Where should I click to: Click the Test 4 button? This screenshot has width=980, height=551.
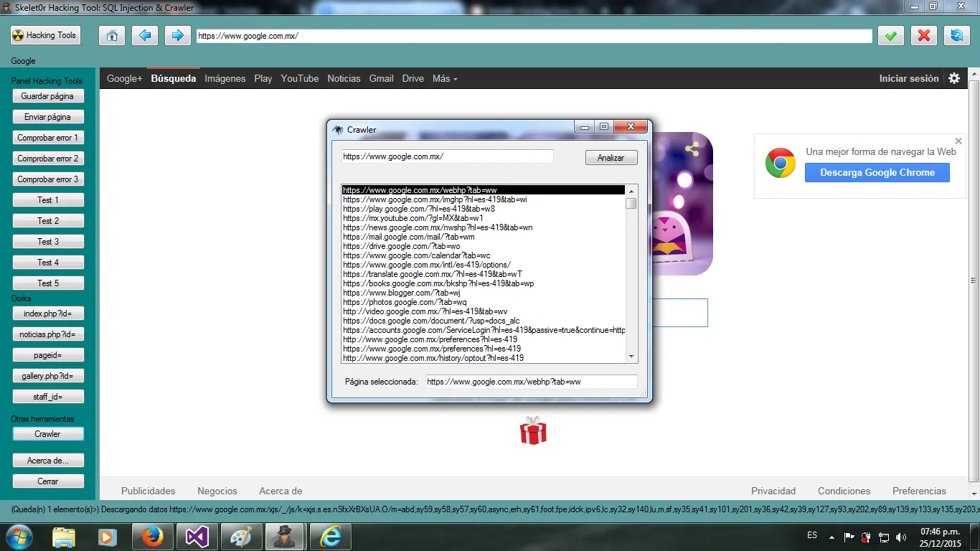pyautogui.click(x=48, y=263)
